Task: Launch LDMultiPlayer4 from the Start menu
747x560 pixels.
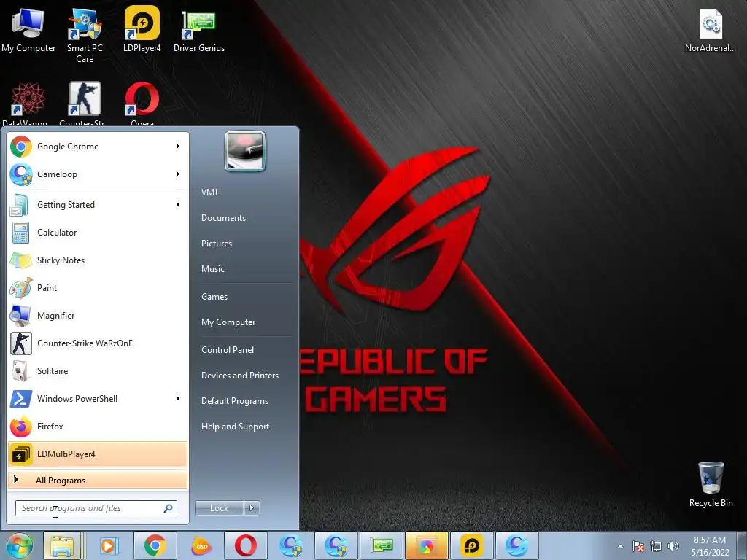Action: tap(98, 454)
